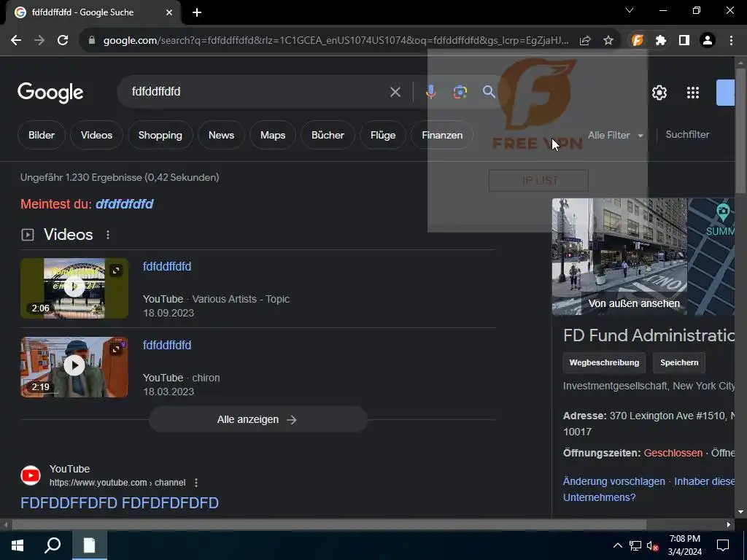747x560 pixels.
Task: Open Chrome's tab search chevron
Action: point(630,10)
